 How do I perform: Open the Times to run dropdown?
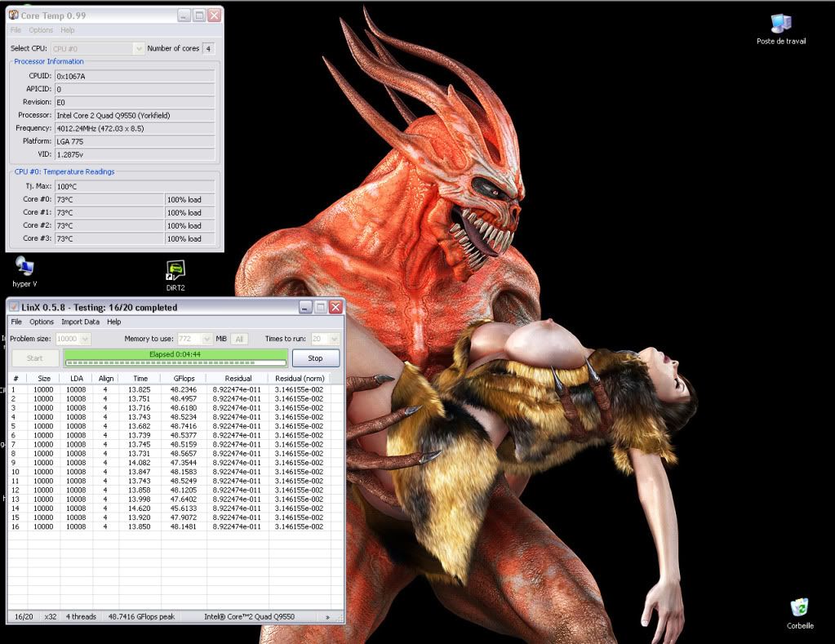click(335, 338)
